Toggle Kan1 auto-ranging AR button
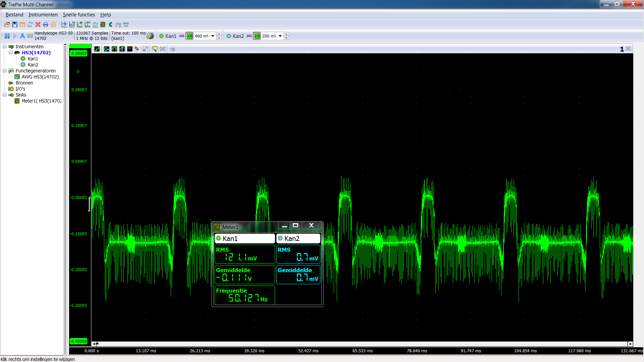Viewport: 644px width, 362px height. tap(190, 36)
